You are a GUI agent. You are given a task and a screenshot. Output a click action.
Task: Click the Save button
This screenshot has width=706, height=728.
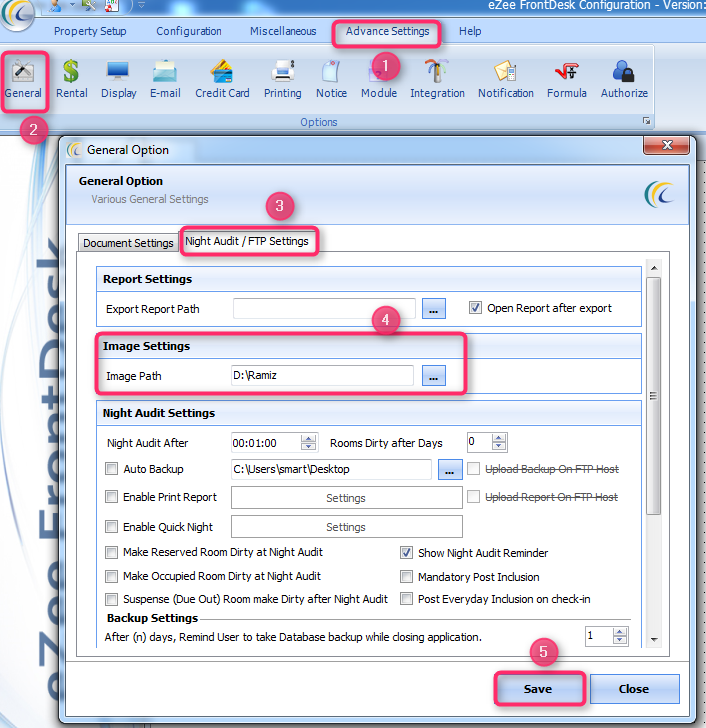[x=538, y=689]
